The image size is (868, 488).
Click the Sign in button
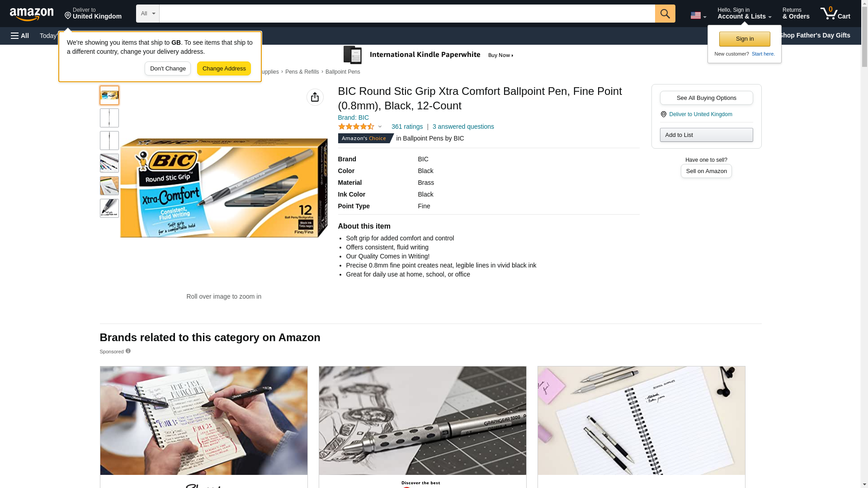(x=745, y=39)
